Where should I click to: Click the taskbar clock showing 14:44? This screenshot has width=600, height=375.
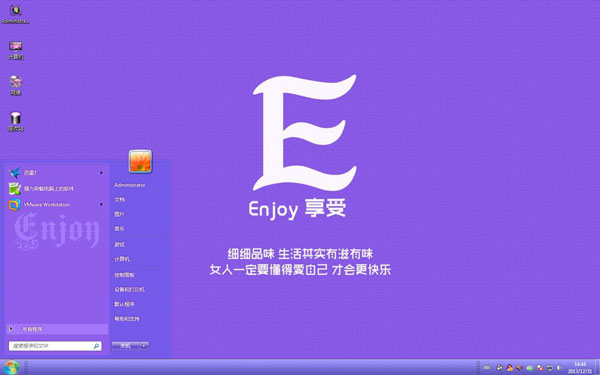[580, 367]
